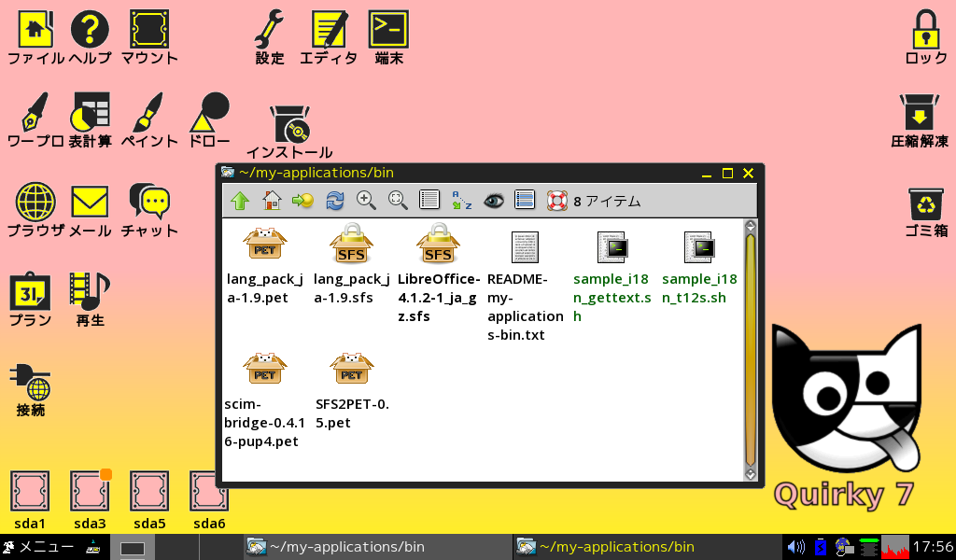Click blue tray icon beside the speaker
Viewport: 956px width, 560px height.
821,547
